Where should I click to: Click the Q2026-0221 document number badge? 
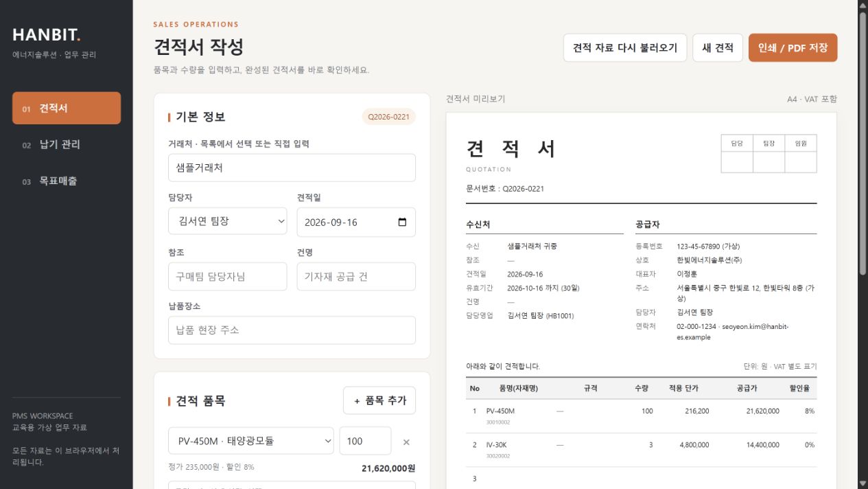point(389,117)
